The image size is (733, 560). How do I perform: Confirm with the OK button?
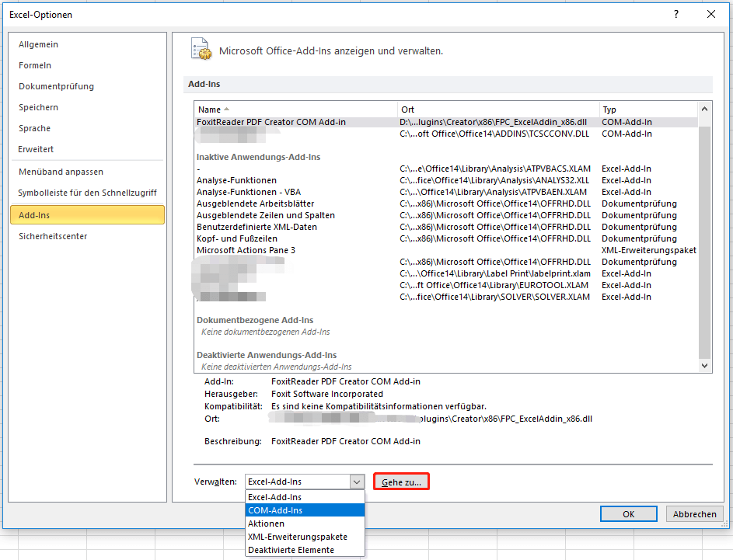click(629, 514)
